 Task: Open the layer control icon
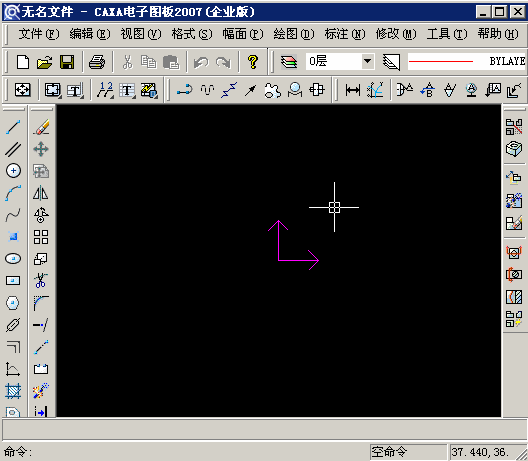[289, 62]
